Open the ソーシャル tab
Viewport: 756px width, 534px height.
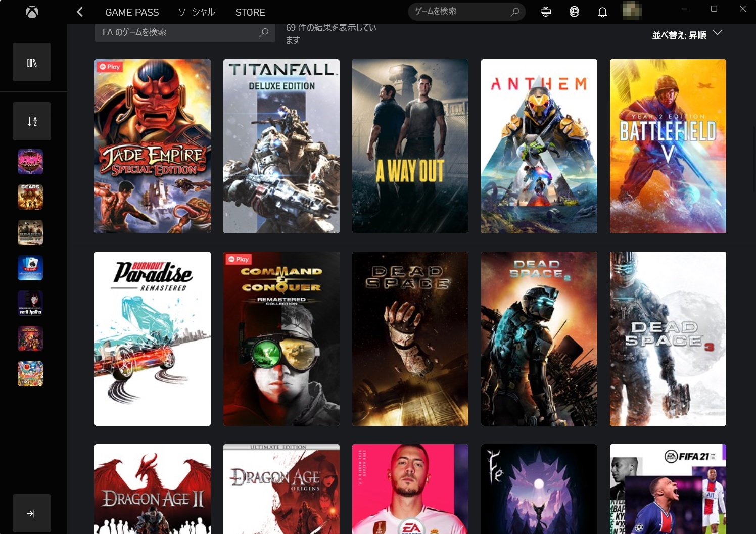point(197,12)
